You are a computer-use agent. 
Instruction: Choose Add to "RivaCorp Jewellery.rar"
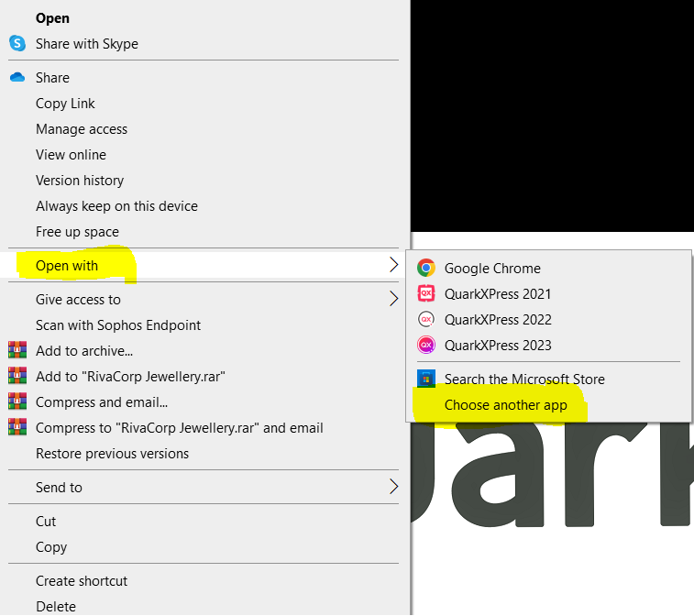coord(204,376)
